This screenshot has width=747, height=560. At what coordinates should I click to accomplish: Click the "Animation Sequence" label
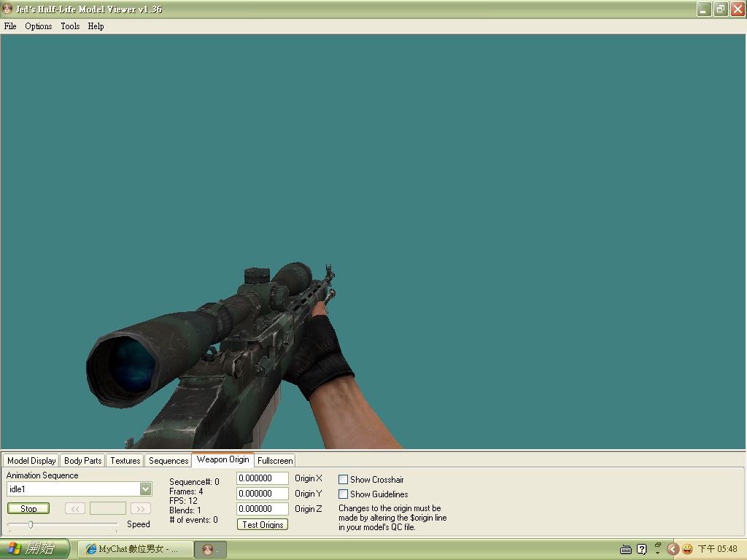[x=42, y=475]
